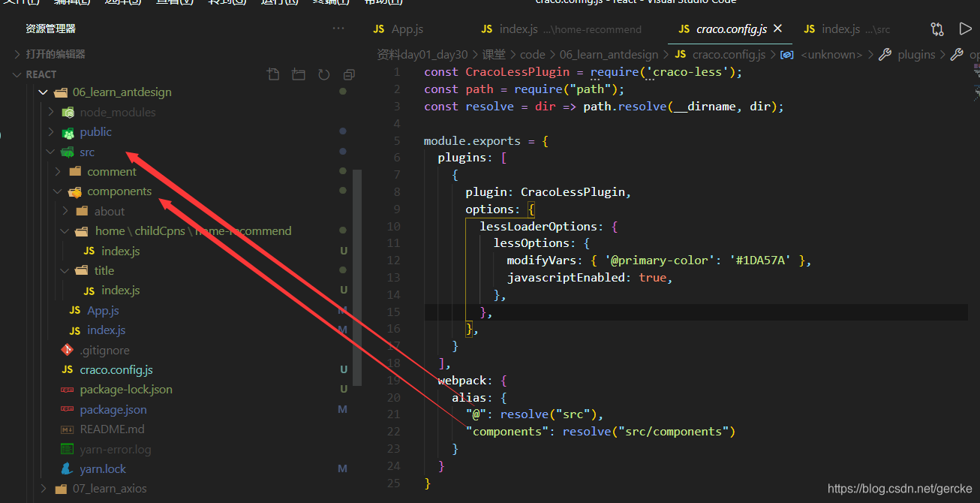Click the 资料day01_day30 breadcrumb
Screen dimensions: 980x503
coord(422,54)
